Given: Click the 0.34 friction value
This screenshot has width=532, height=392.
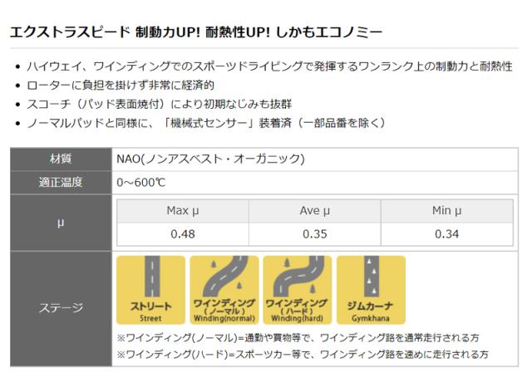Looking at the screenshot, I should 446,234.
